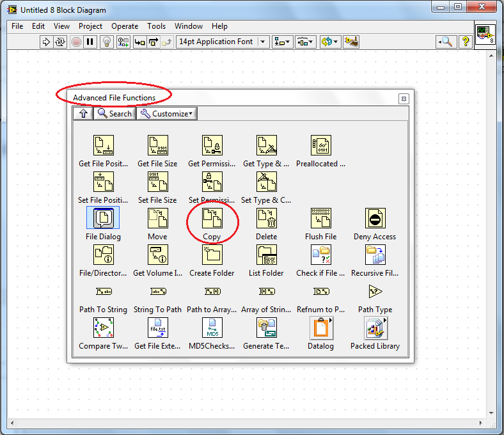Screen dimensions: 504x435
Task: Select the Recursive File List VI
Action: (375, 255)
